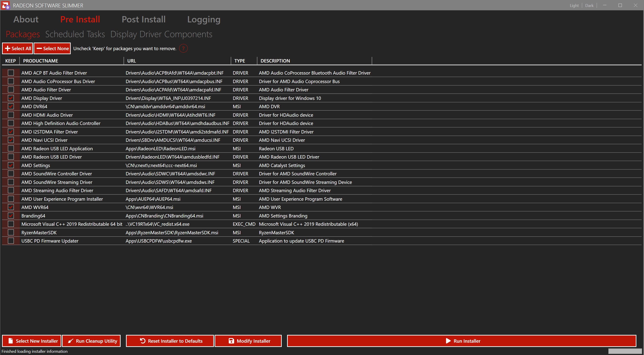Select the Packages sub-tab
The width and height of the screenshot is (644, 355).
[23, 34]
